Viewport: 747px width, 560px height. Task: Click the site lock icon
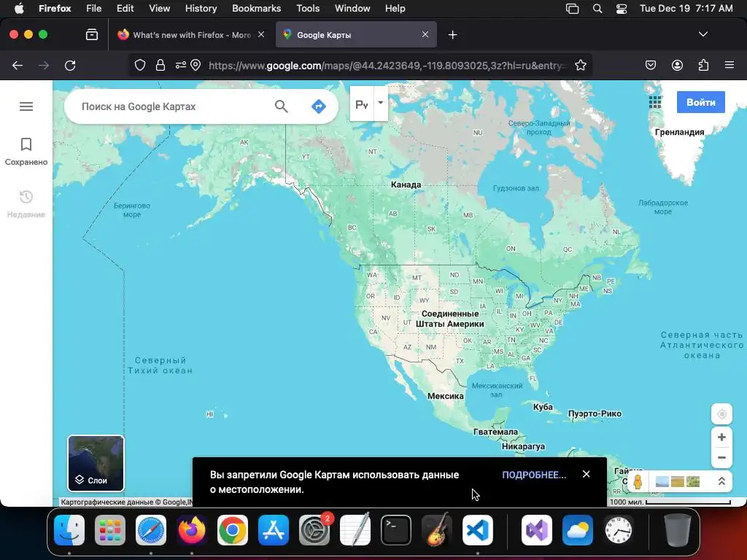[x=160, y=65]
